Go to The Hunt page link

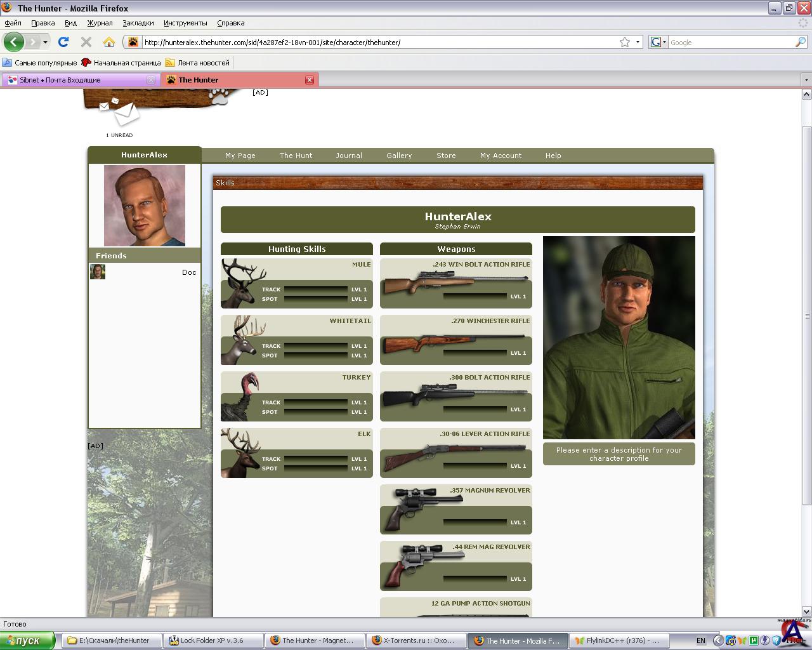tap(296, 156)
